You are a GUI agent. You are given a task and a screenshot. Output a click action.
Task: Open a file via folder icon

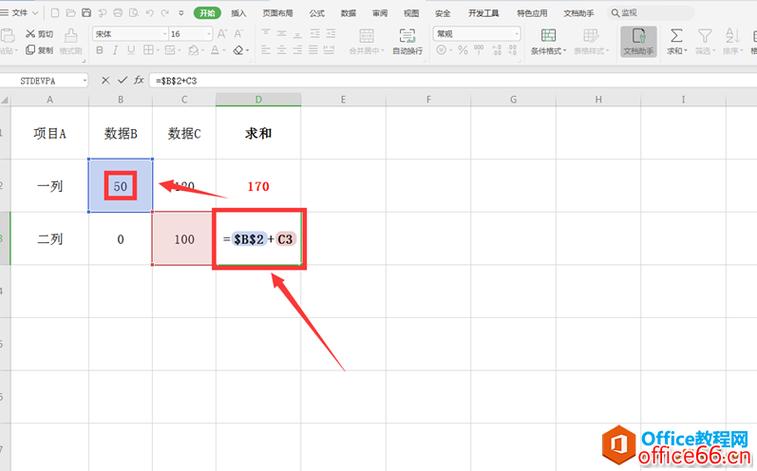(x=70, y=13)
